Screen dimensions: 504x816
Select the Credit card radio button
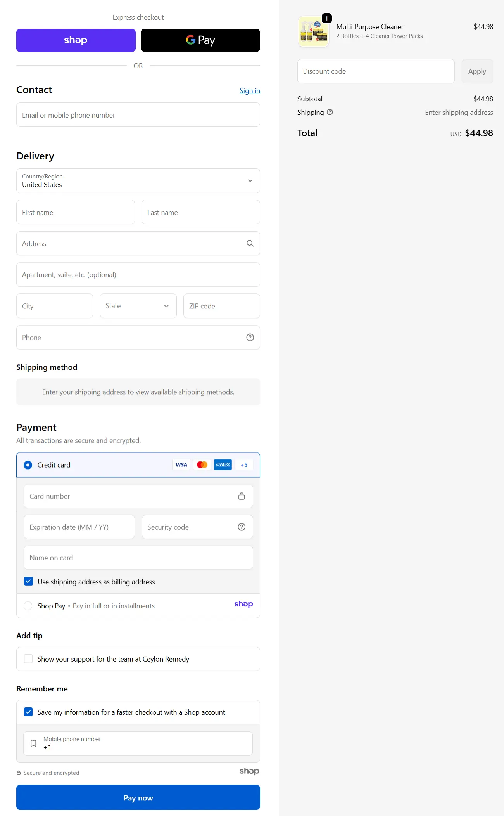click(28, 465)
